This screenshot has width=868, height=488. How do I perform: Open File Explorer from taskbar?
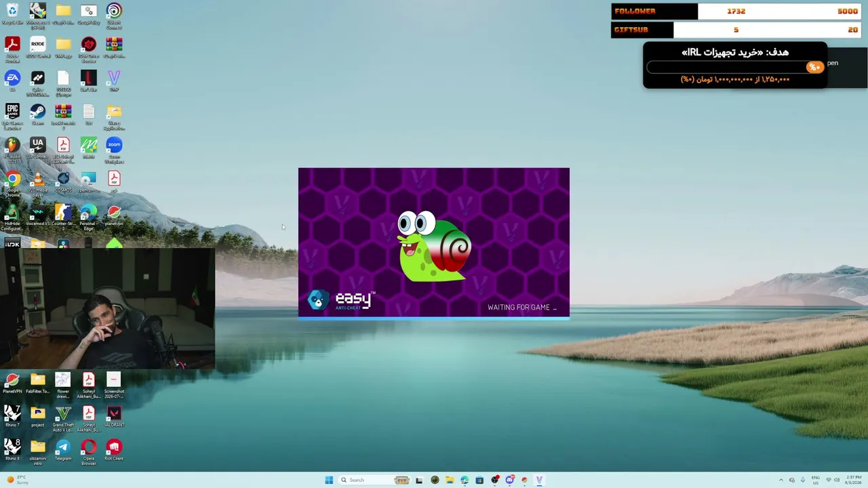(450, 480)
